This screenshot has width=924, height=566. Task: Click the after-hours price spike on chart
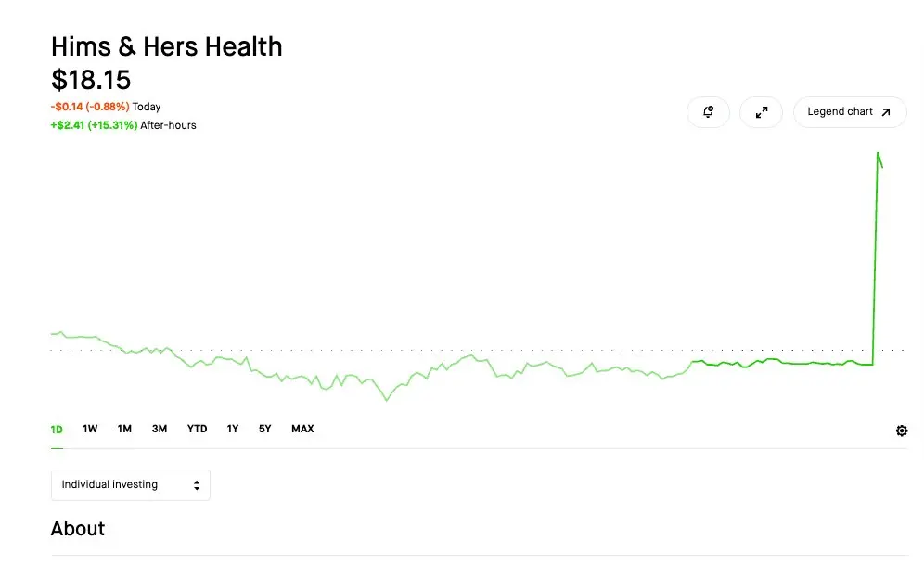[878, 154]
